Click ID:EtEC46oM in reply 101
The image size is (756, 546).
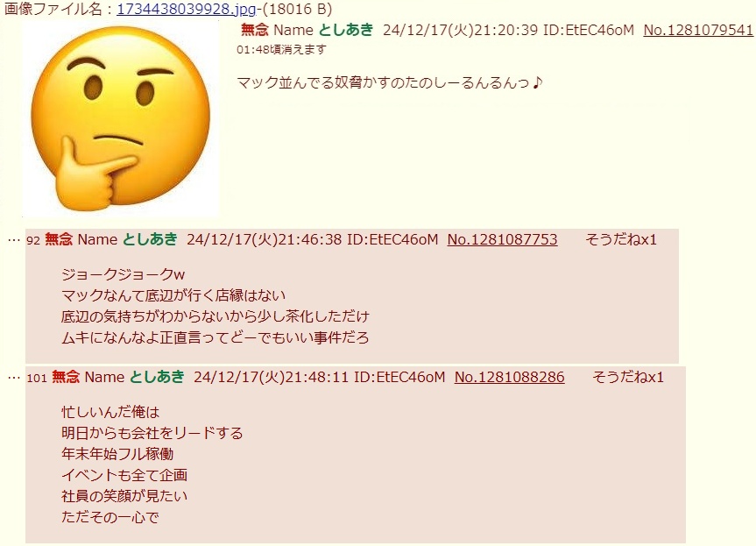[x=399, y=377]
